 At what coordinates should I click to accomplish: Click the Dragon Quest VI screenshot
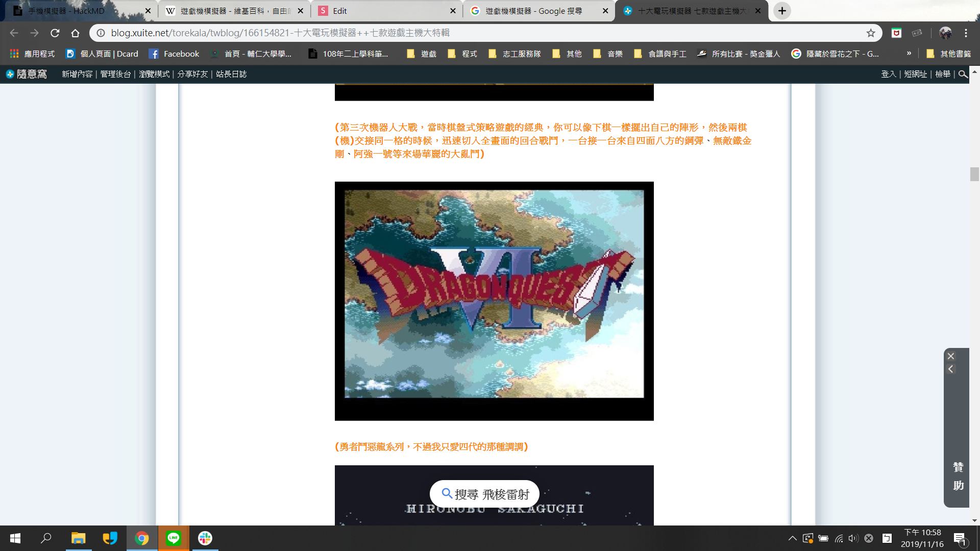(x=494, y=301)
